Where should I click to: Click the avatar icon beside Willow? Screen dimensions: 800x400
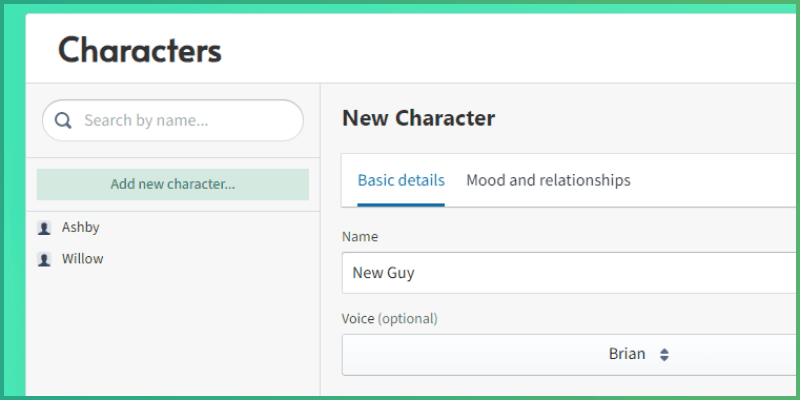coord(44,259)
